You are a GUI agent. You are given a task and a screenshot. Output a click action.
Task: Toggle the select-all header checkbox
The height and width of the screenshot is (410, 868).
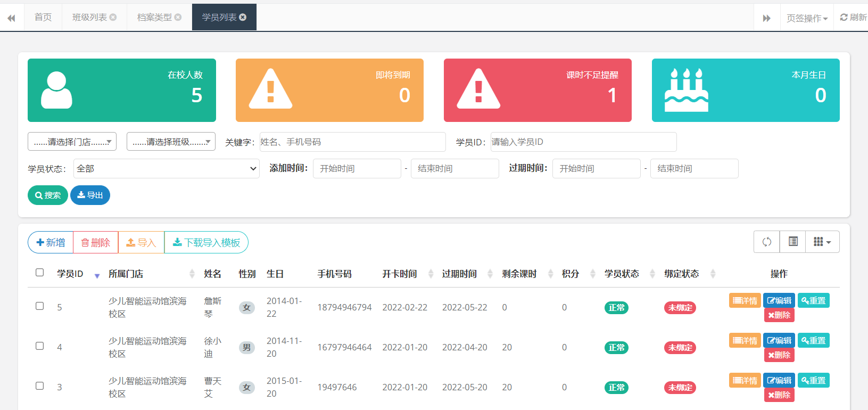pos(39,273)
